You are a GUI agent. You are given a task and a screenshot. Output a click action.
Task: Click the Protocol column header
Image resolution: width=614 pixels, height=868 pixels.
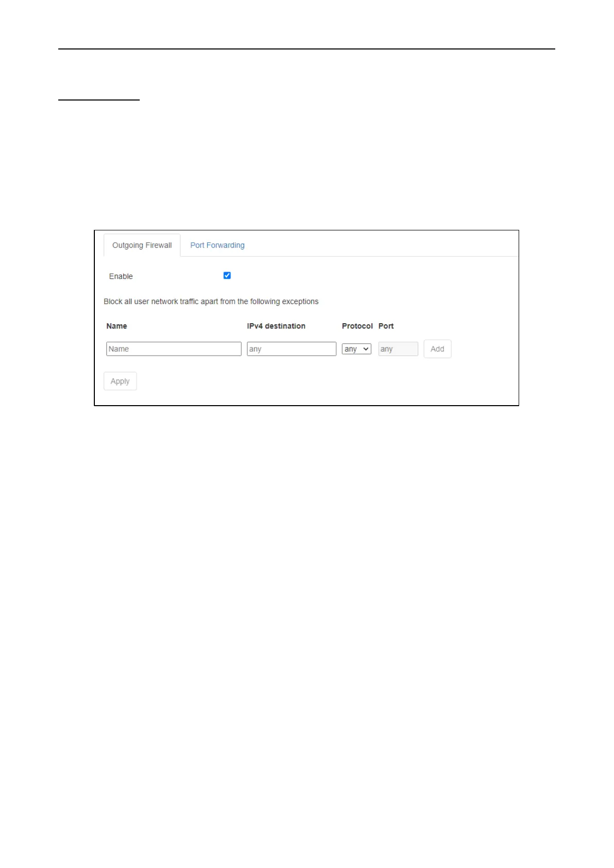pyautogui.click(x=357, y=326)
